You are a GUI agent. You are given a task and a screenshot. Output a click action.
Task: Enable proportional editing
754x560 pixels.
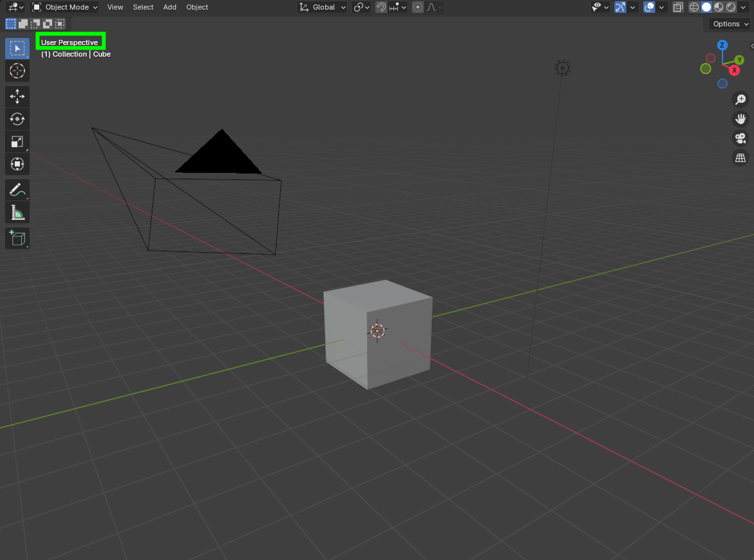(x=418, y=7)
